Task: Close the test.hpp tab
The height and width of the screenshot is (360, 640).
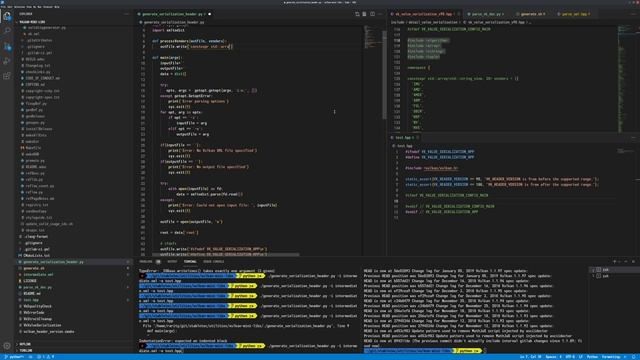Action: pyautogui.click(x=418, y=138)
